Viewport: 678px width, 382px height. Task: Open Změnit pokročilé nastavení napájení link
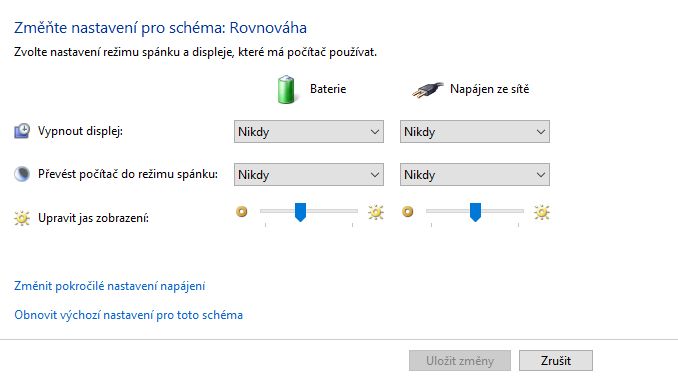coord(109,286)
